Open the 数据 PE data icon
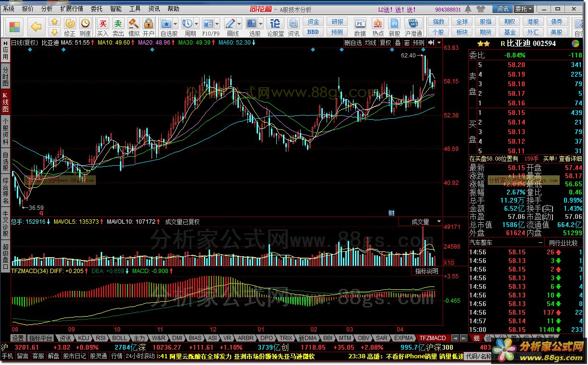The height and width of the screenshot is (365, 588). tap(360, 27)
